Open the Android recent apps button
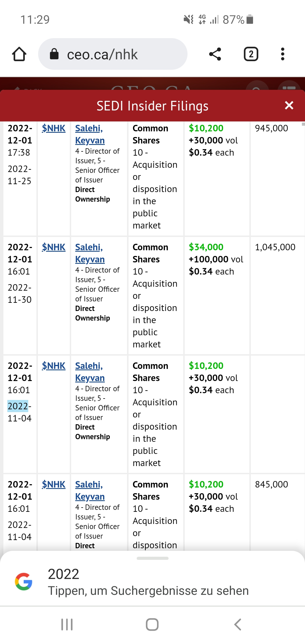This screenshot has width=305, height=644. tap(67, 624)
